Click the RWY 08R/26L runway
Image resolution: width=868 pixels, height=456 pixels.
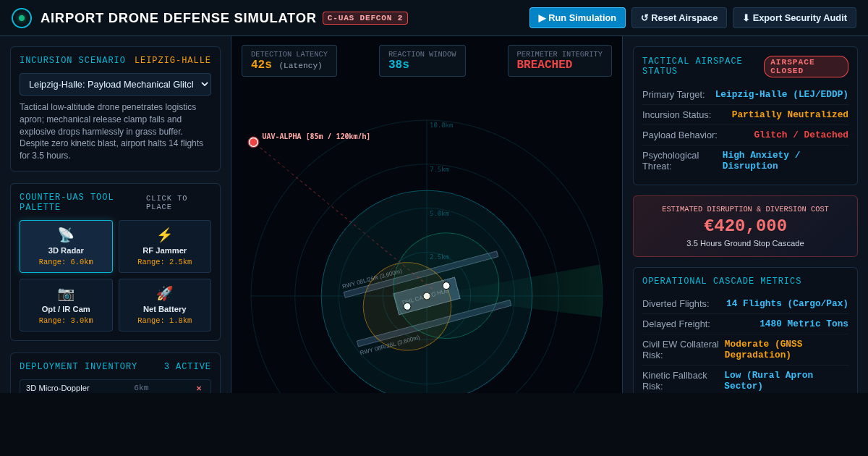click(x=433, y=323)
